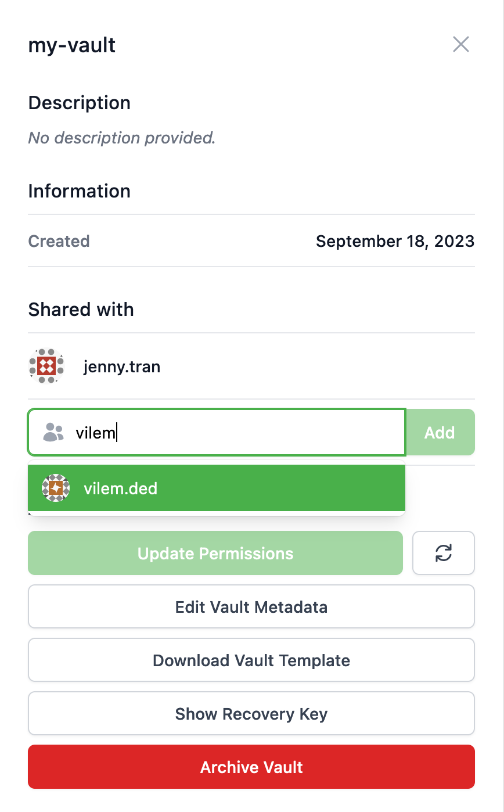Click the "Created" label

click(59, 241)
